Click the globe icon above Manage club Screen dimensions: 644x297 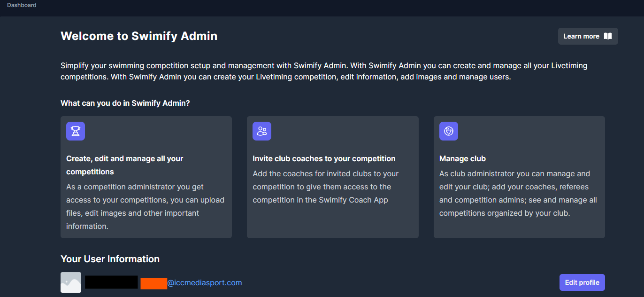tap(448, 131)
